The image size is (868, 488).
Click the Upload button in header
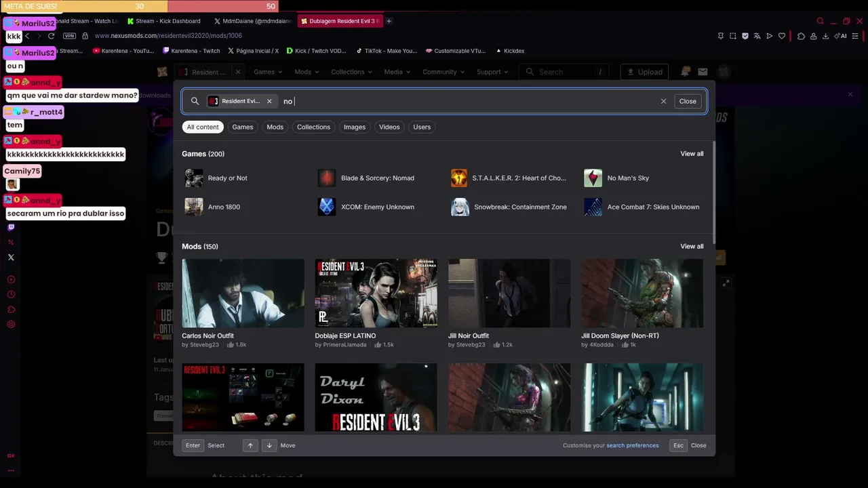click(x=645, y=72)
